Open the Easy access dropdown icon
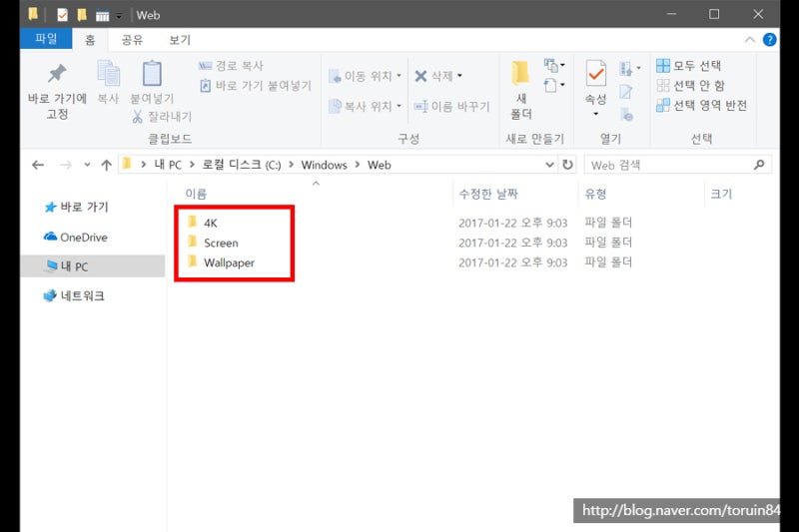Screen dimensions: 799x532 (x=554, y=85)
